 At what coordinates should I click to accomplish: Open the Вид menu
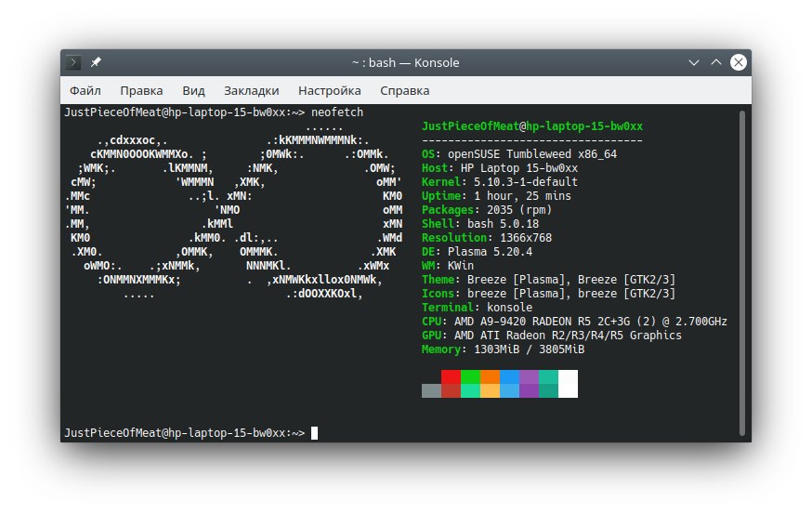click(193, 91)
